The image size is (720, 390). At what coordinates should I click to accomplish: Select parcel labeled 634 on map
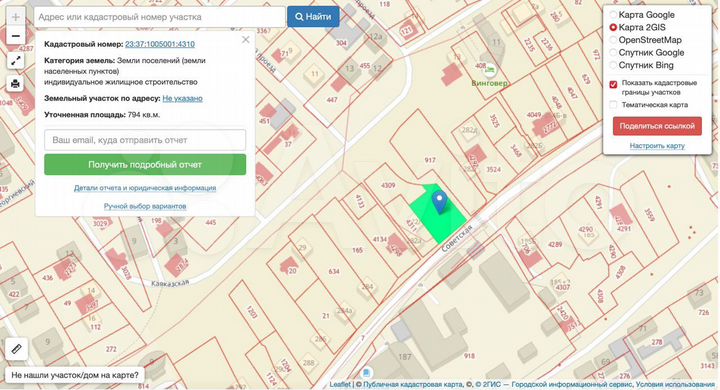click(334, 271)
